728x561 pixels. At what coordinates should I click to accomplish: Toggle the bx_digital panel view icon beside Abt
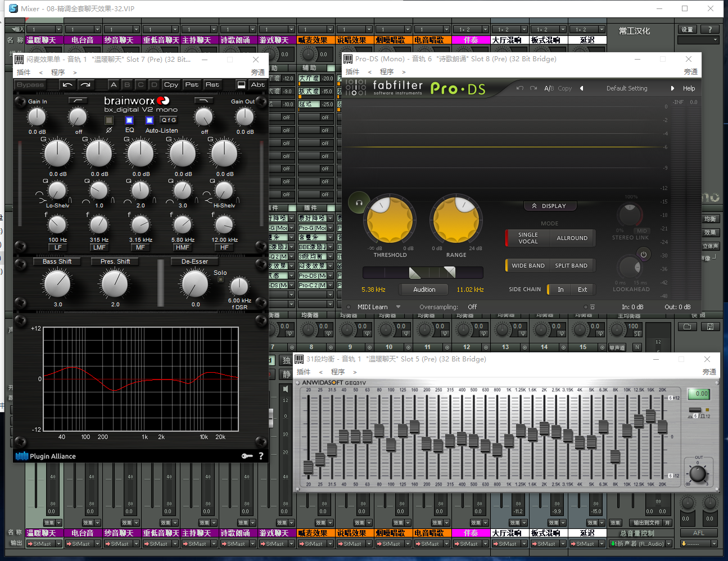(241, 84)
